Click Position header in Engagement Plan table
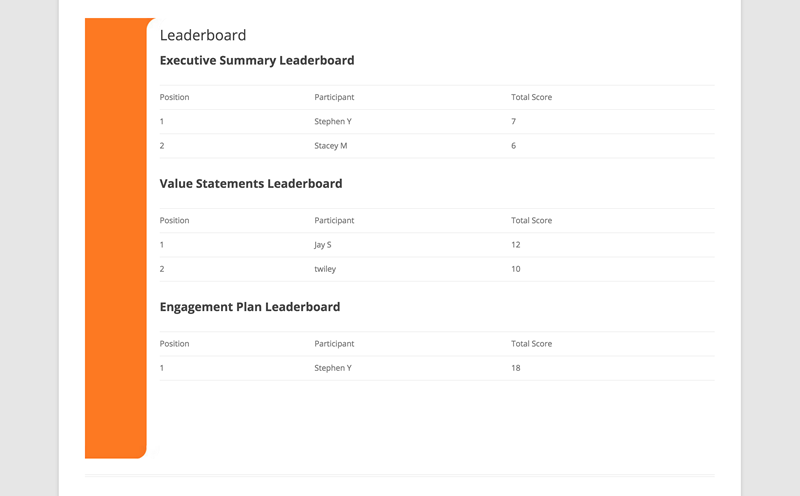 click(x=174, y=343)
